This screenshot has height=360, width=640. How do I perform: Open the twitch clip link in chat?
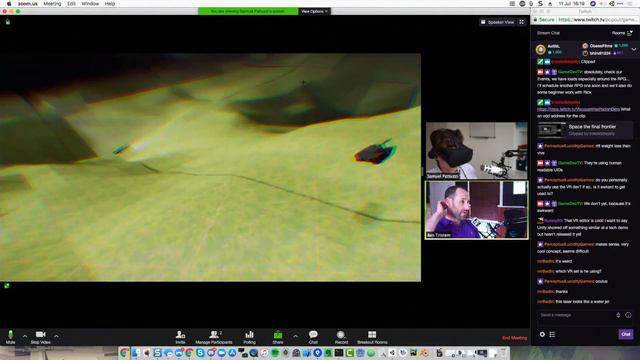(x=578, y=109)
